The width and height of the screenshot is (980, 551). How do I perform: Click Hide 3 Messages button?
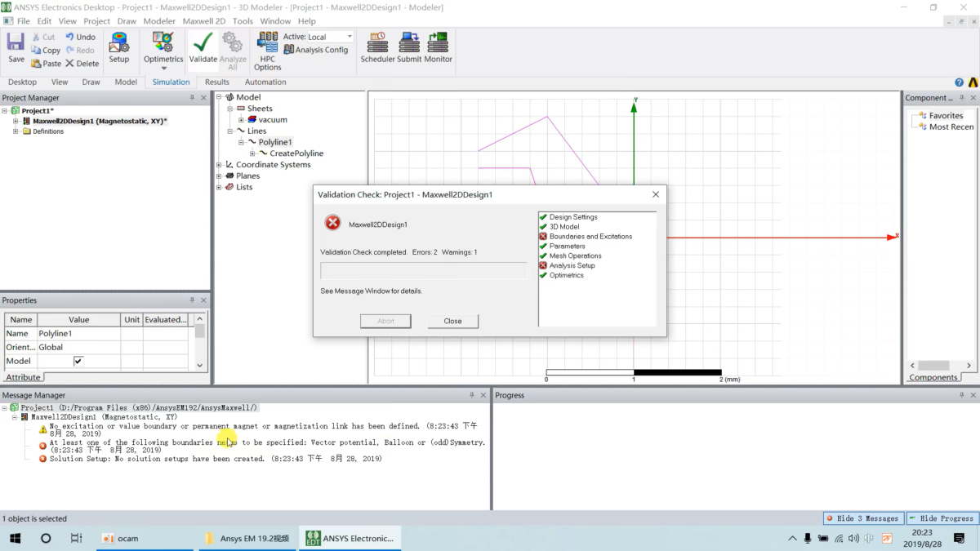(x=862, y=518)
